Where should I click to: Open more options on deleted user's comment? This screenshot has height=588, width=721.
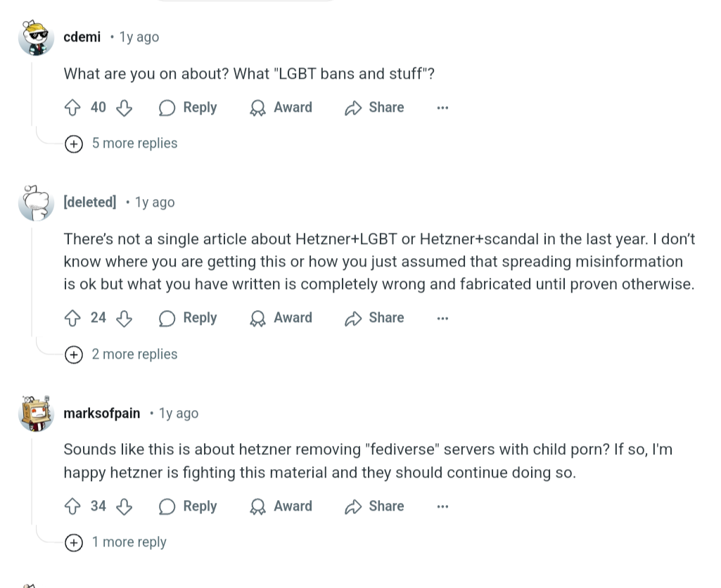[442, 318]
